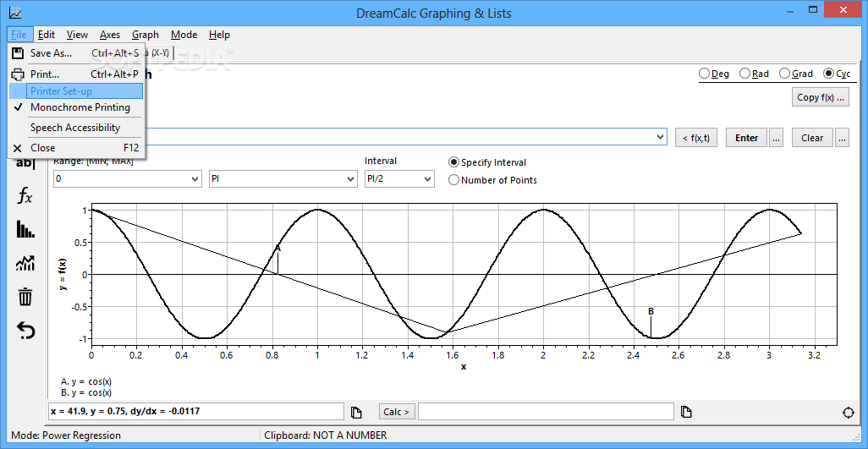Select the text entry 'ab|' sidebar icon
Screen dimensions: 868x449
point(25,163)
